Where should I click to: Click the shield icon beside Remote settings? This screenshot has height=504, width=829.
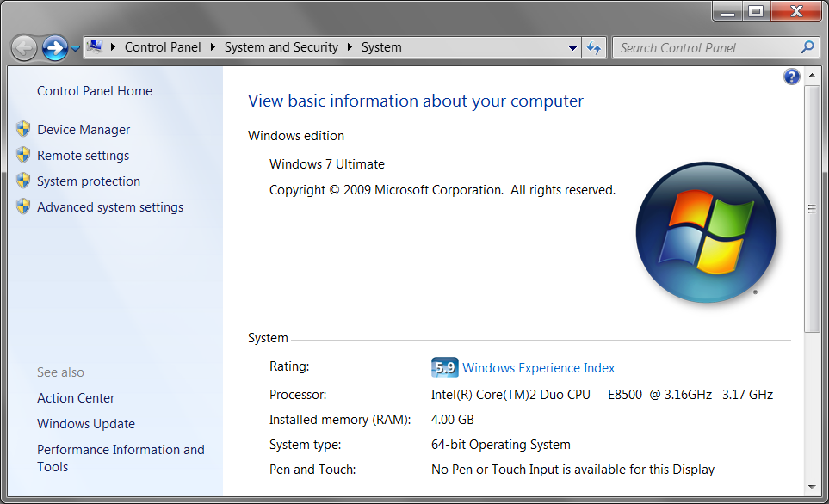(x=22, y=155)
